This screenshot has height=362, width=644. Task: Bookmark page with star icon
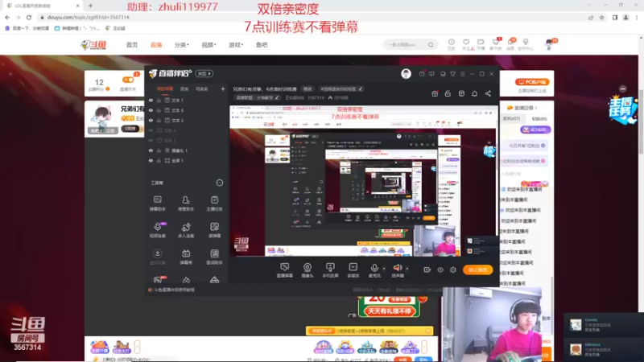coord(601,17)
